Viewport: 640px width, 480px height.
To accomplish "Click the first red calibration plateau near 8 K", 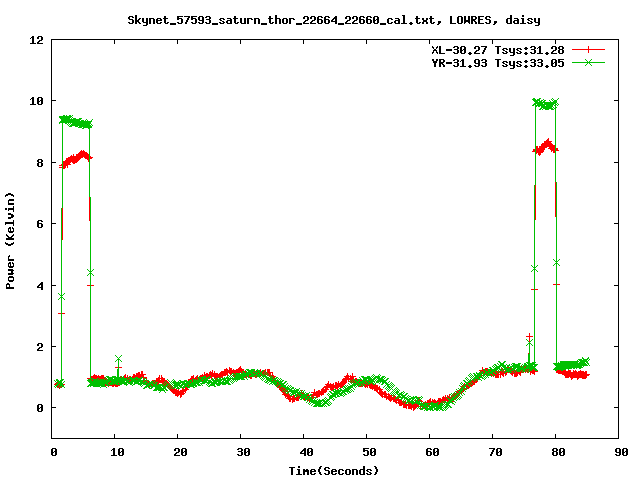I will 76,159.
